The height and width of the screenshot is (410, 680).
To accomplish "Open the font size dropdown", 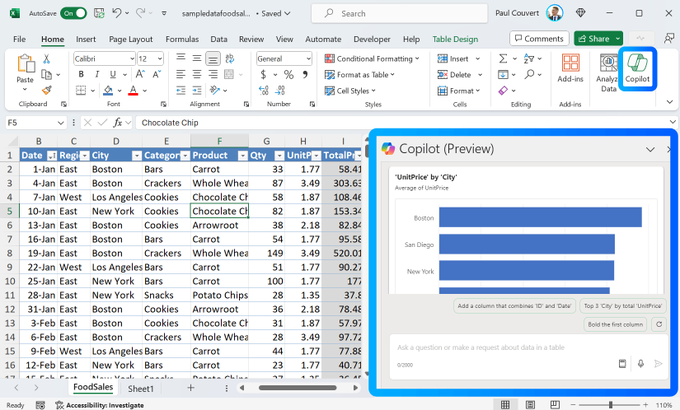I will (160, 59).
